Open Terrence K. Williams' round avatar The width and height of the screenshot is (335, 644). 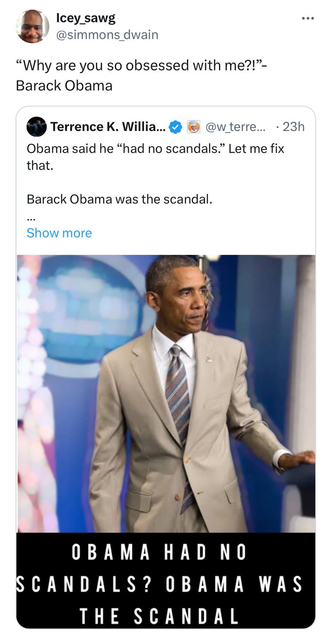click(x=36, y=127)
